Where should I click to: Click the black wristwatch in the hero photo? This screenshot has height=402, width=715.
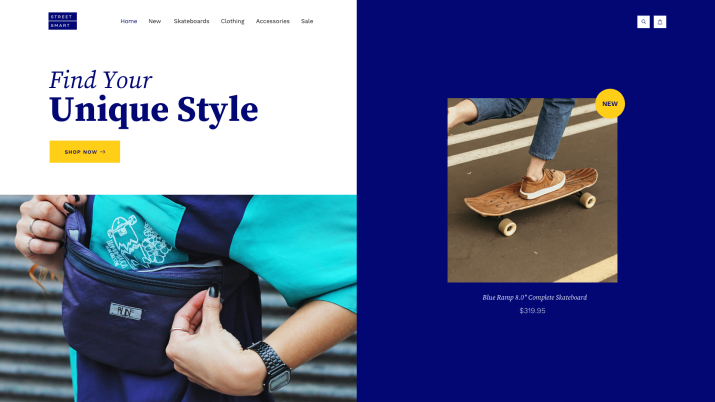tap(271, 367)
